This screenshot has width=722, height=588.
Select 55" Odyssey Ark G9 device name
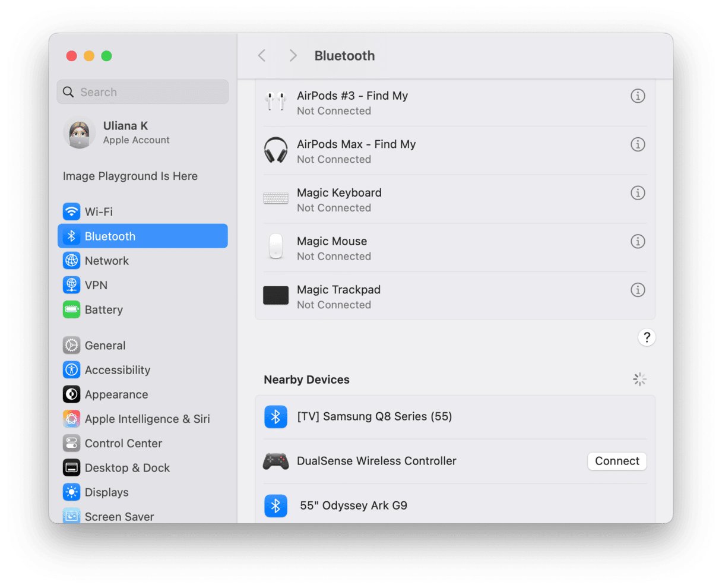point(353,505)
